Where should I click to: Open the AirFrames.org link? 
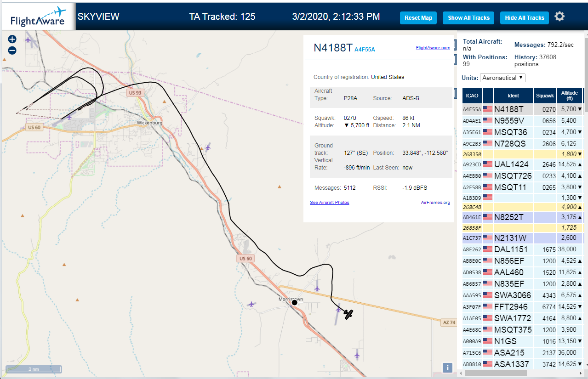pos(435,203)
